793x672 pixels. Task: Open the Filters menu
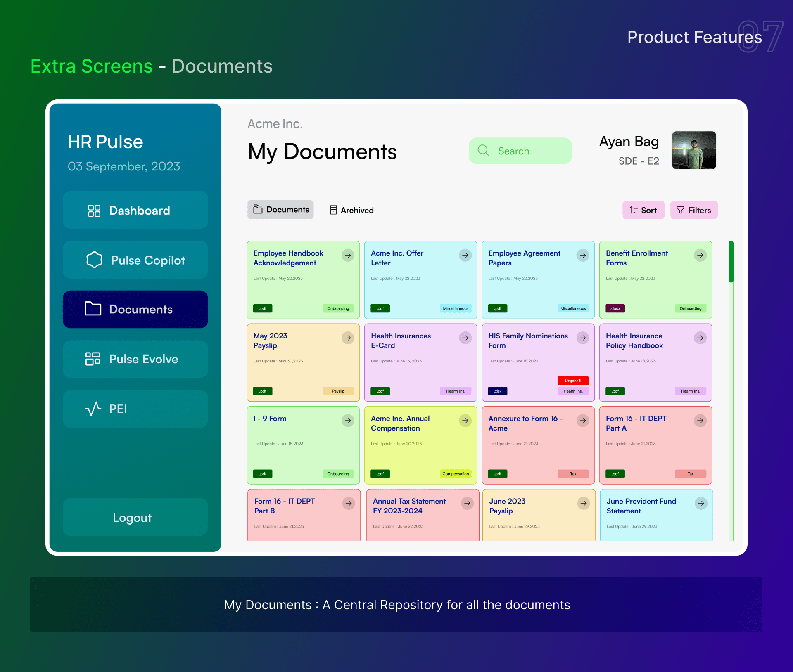(x=694, y=210)
